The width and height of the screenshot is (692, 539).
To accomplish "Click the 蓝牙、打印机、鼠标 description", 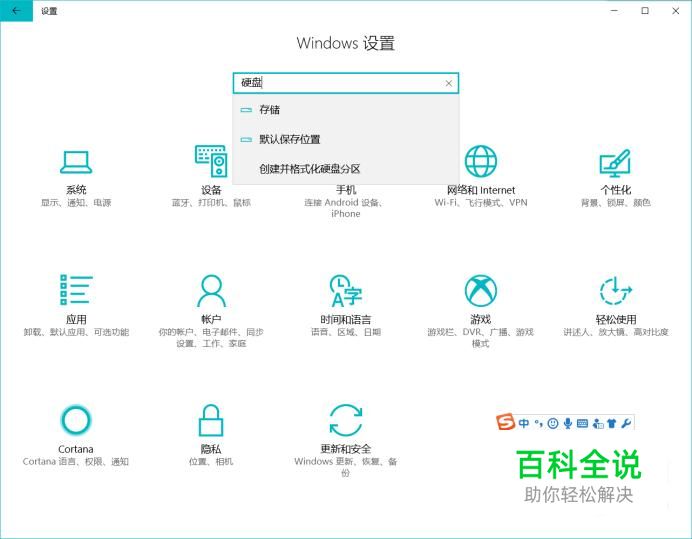I will (211, 203).
